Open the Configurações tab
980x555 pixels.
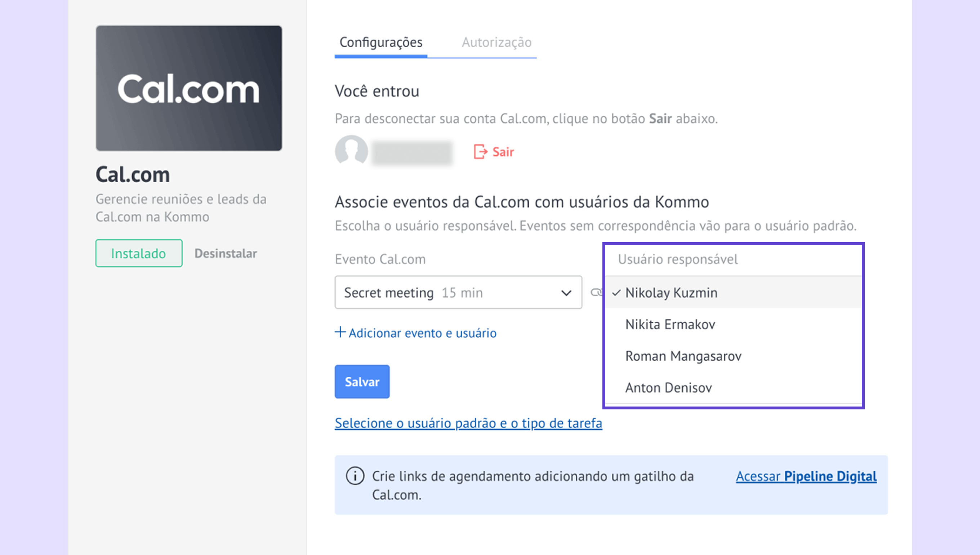tap(380, 42)
